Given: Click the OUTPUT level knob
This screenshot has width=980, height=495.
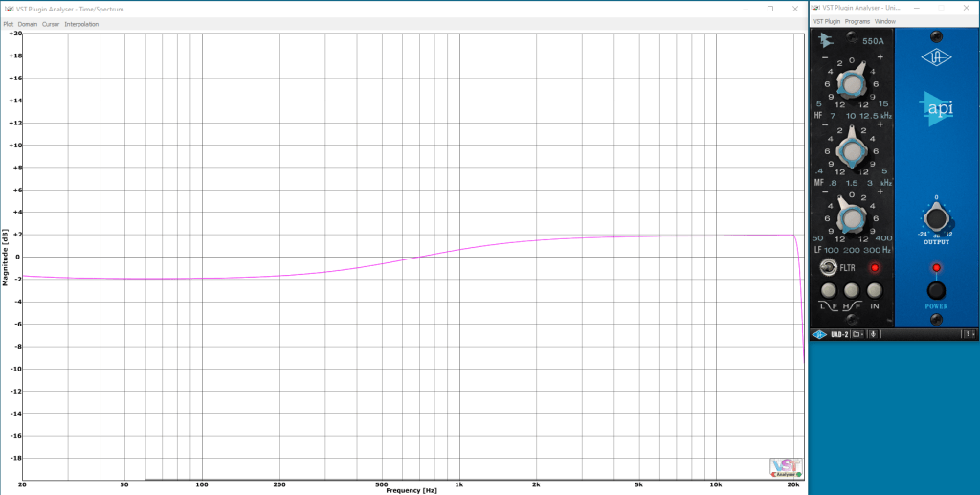Looking at the screenshot, I should (936, 217).
